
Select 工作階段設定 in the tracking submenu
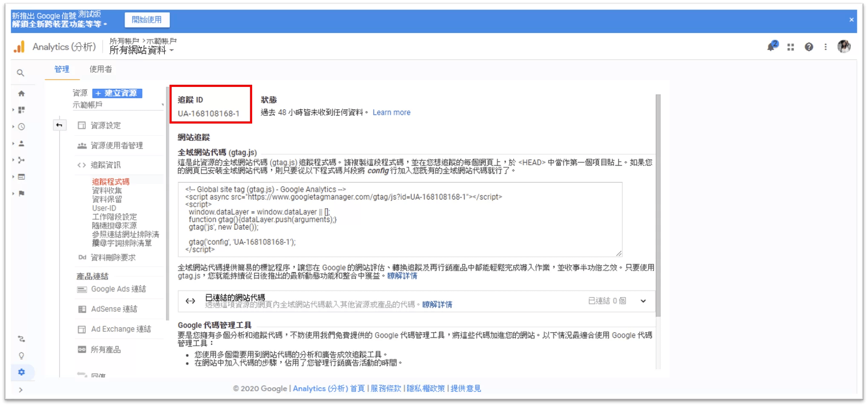(x=115, y=217)
